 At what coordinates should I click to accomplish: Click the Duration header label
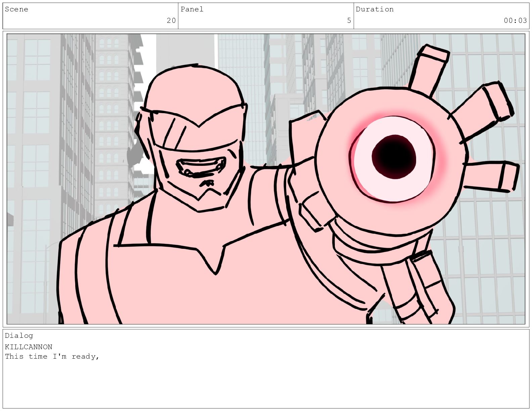(374, 9)
